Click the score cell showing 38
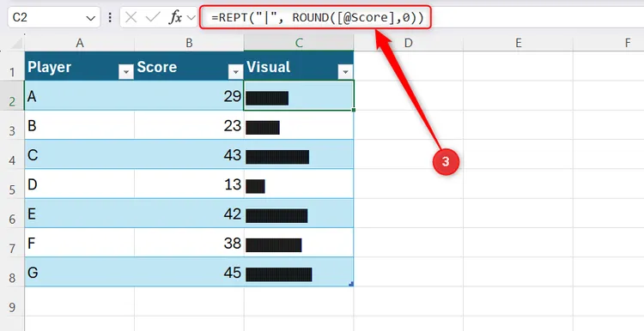 pyautogui.click(x=190, y=243)
